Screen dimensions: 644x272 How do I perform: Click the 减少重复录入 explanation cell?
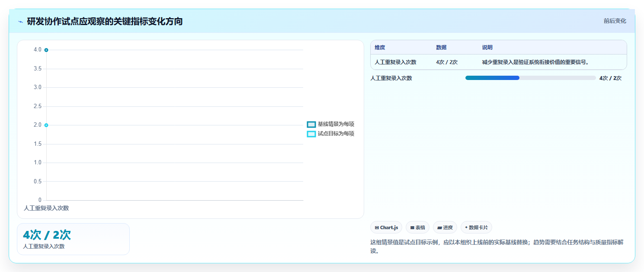pos(535,62)
